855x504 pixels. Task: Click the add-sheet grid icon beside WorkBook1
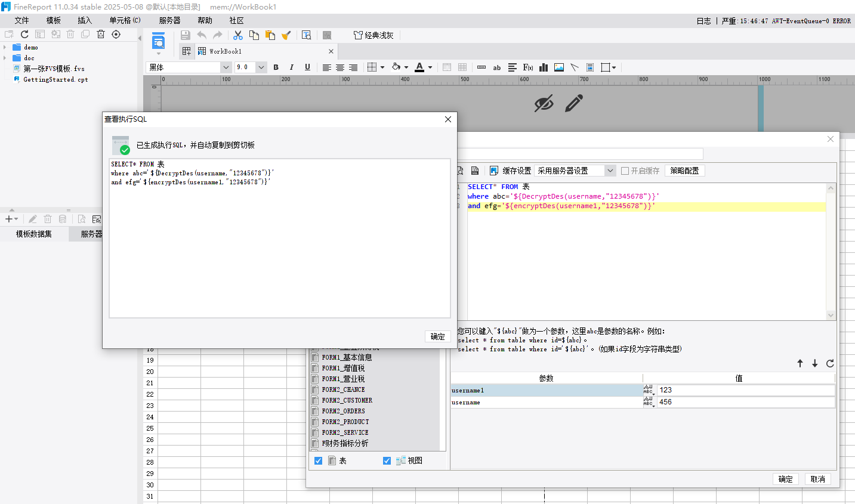[x=187, y=51]
